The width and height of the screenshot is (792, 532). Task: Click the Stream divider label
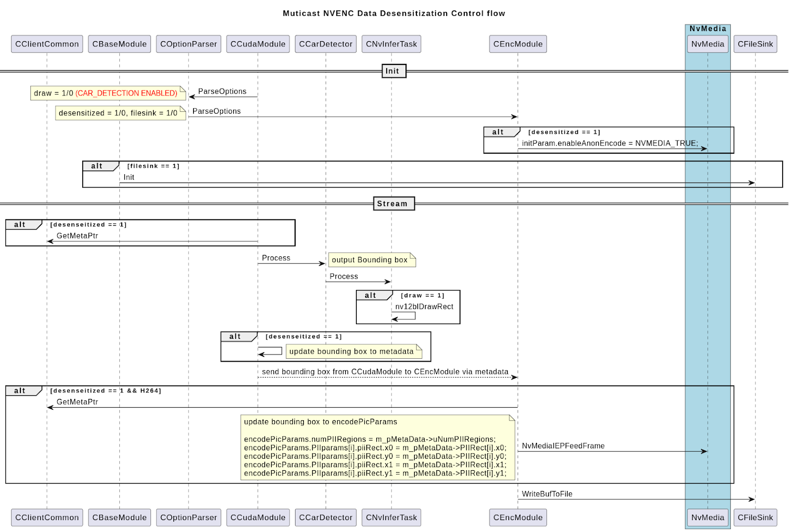394,203
